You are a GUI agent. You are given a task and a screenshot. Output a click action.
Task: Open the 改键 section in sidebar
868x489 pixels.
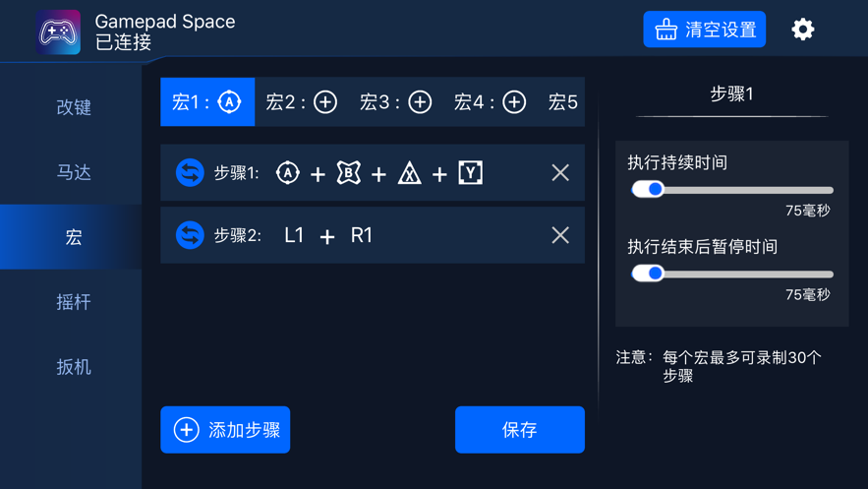click(74, 107)
